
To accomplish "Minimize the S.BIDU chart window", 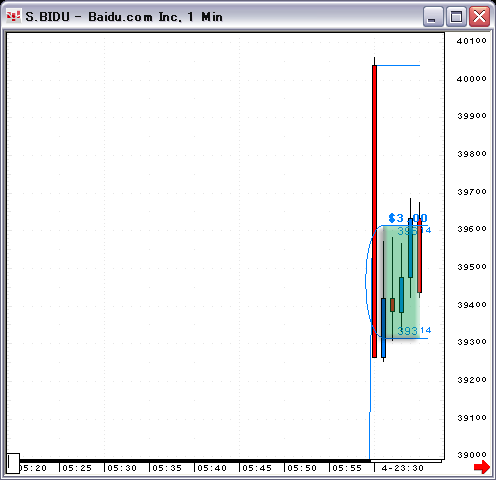I will point(432,16).
